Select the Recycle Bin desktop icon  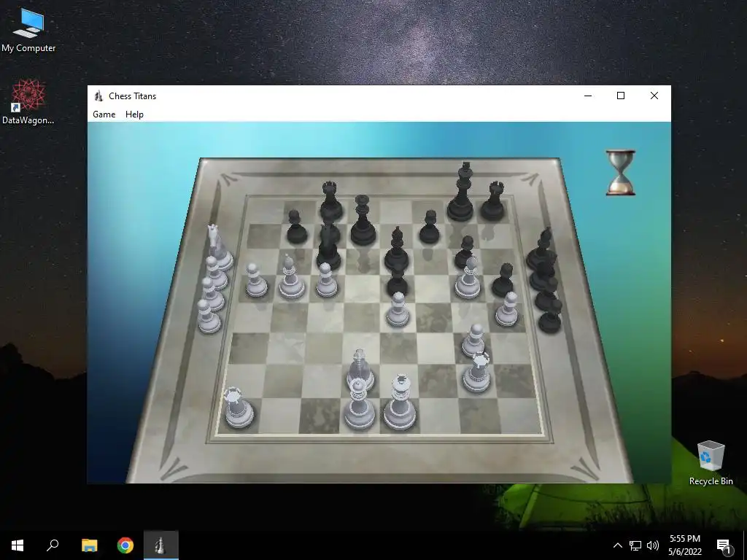[711, 463]
